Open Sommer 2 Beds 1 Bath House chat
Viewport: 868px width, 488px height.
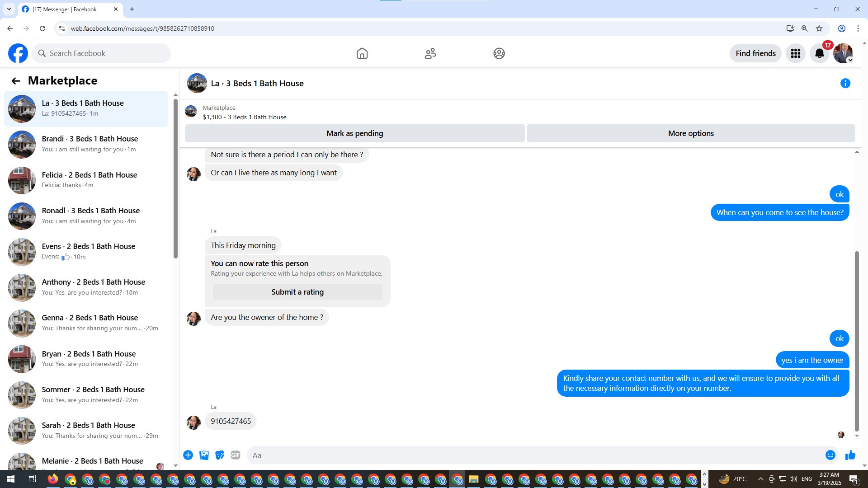tap(86, 395)
